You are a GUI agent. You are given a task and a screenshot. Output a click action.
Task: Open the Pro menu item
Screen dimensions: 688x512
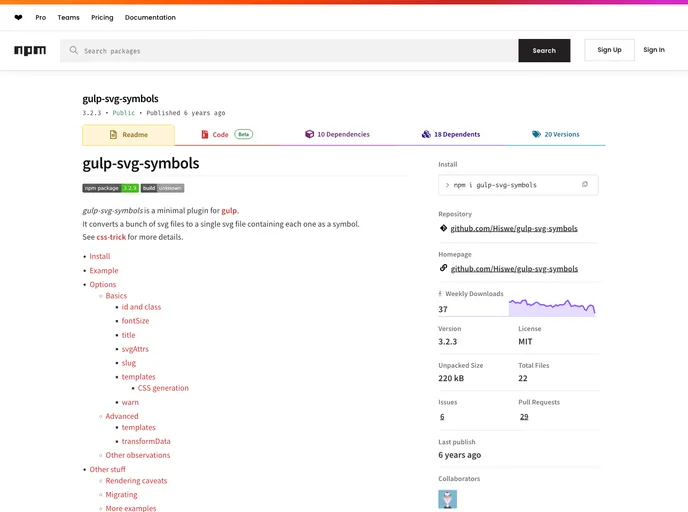coord(41,18)
